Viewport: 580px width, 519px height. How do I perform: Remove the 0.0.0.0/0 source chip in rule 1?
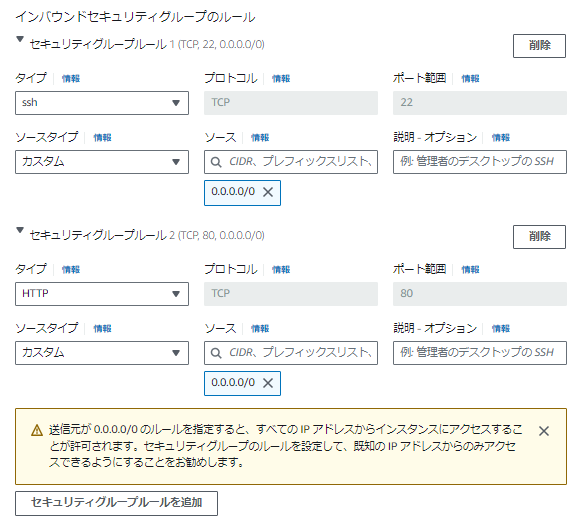(x=268, y=192)
